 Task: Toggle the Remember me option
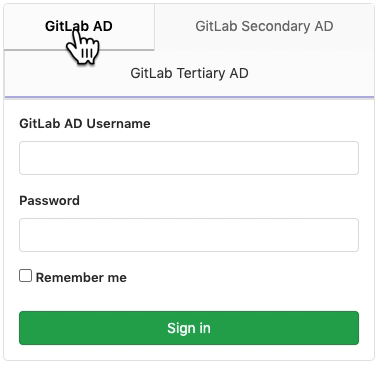pyautogui.click(x=26, y=276)
